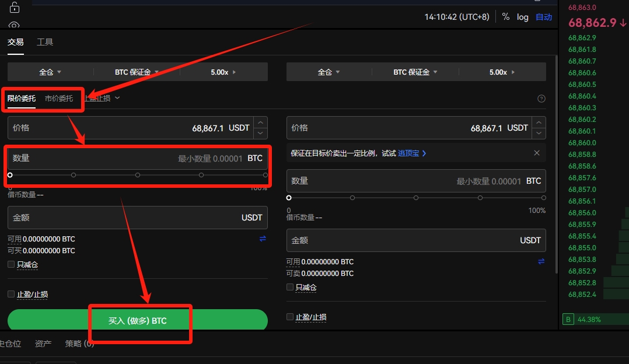Screen dimensions: 629x364
Task: Click order book price 68,862.9 in red
Action: (592, 23)
